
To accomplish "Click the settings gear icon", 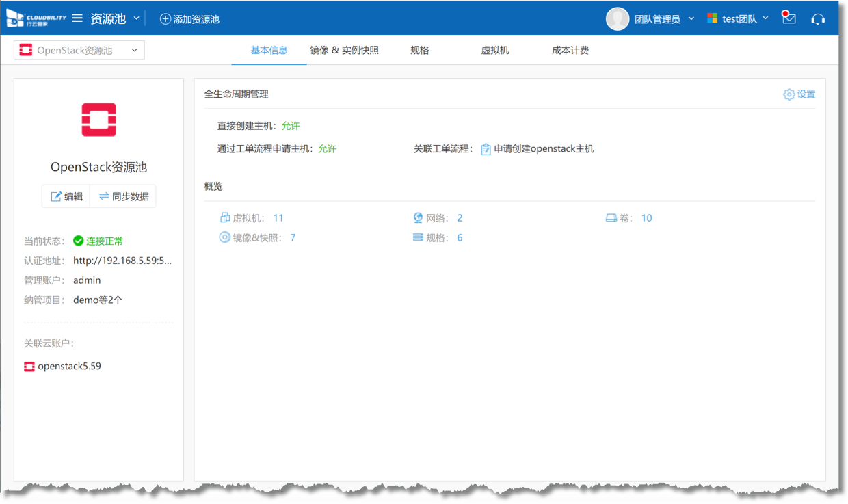I will 789,94.
